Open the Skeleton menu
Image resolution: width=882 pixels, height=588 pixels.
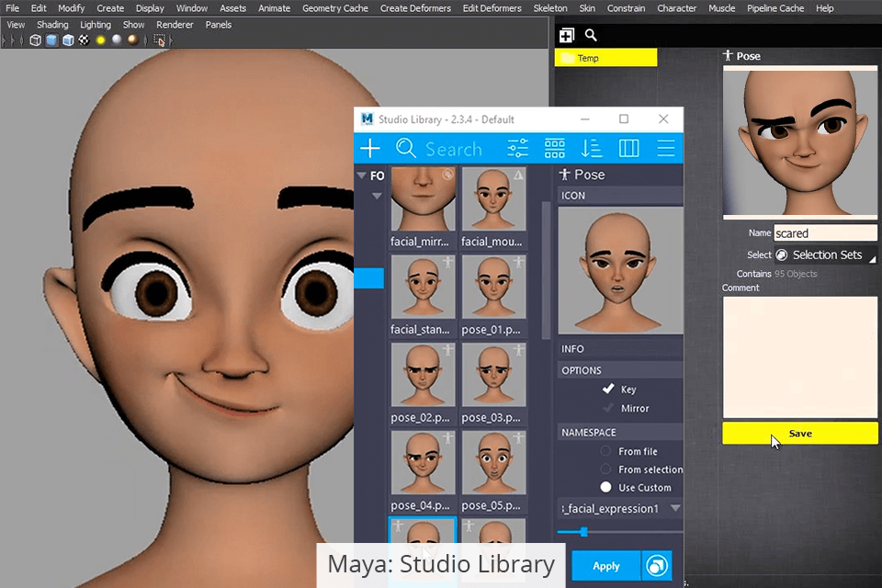[550, 8]
